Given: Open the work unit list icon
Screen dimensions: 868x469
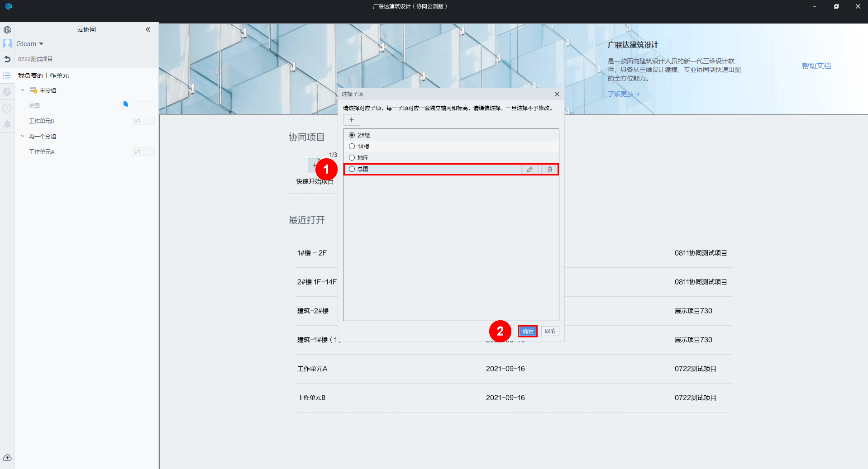Looking at the screenshot, I should coord(7,76).
